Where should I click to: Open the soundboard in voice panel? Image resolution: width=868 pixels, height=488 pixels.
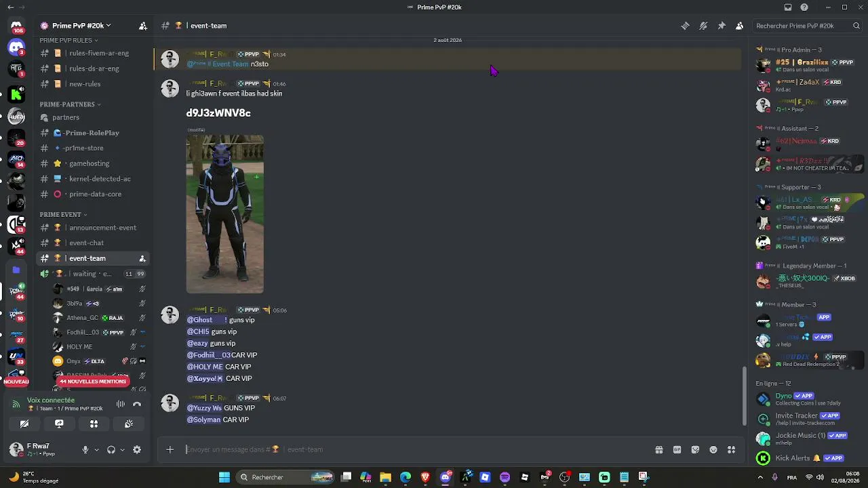point(128,424)
